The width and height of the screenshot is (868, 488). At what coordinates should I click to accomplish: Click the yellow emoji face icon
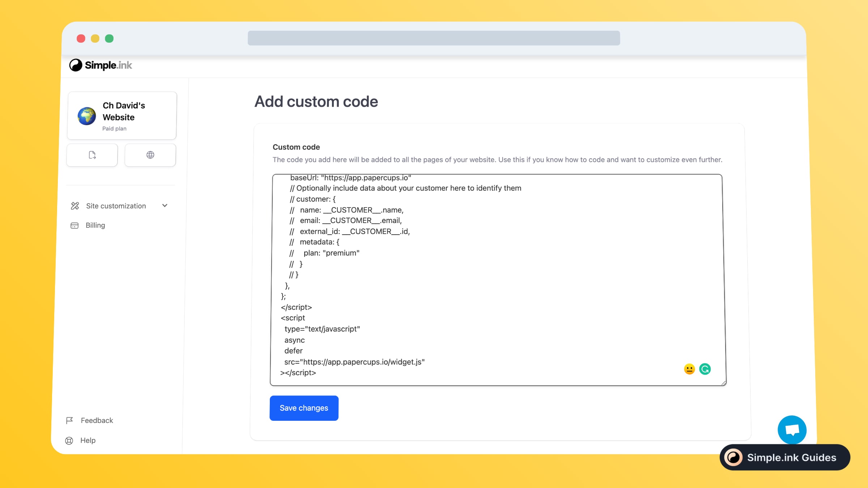pyautogui.click(x=689, y=369)
